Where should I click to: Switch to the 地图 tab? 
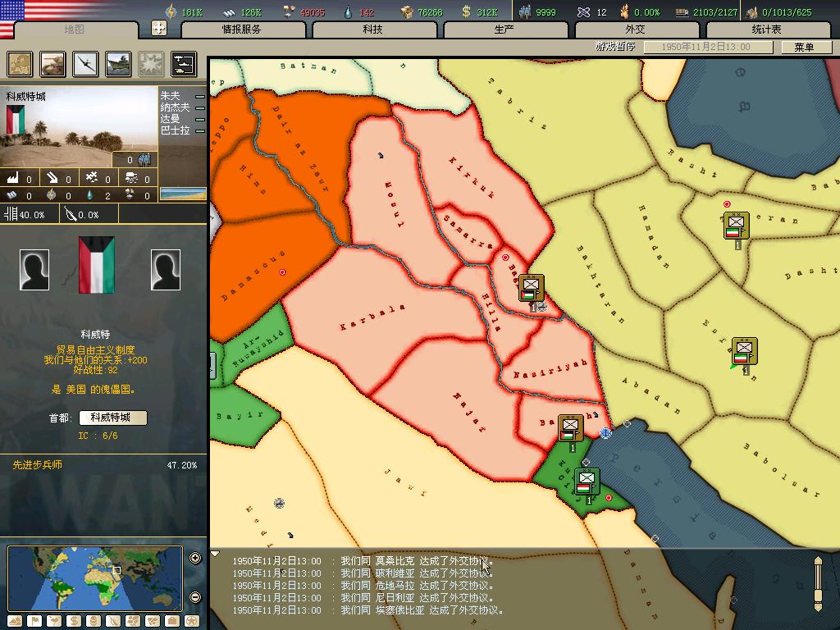click(x=75, y=30)
